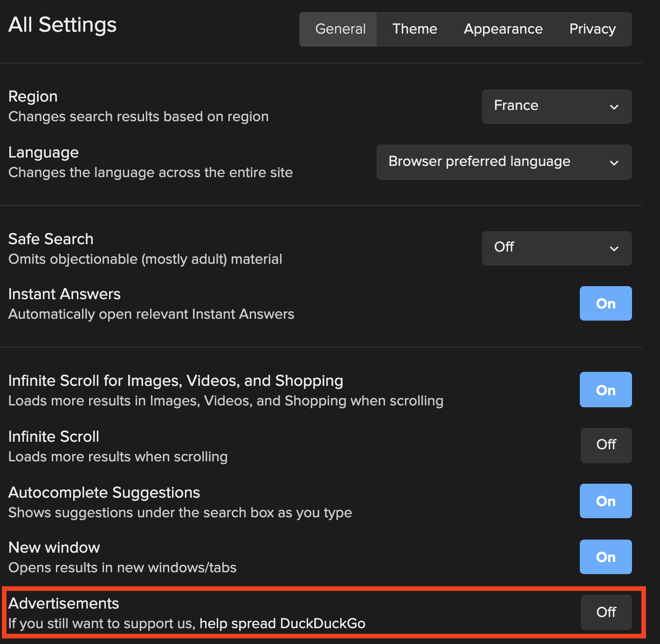This screenshot has height=644, width=660.
Task: Click the All Settings heading
Action: [x=62, y=25]
